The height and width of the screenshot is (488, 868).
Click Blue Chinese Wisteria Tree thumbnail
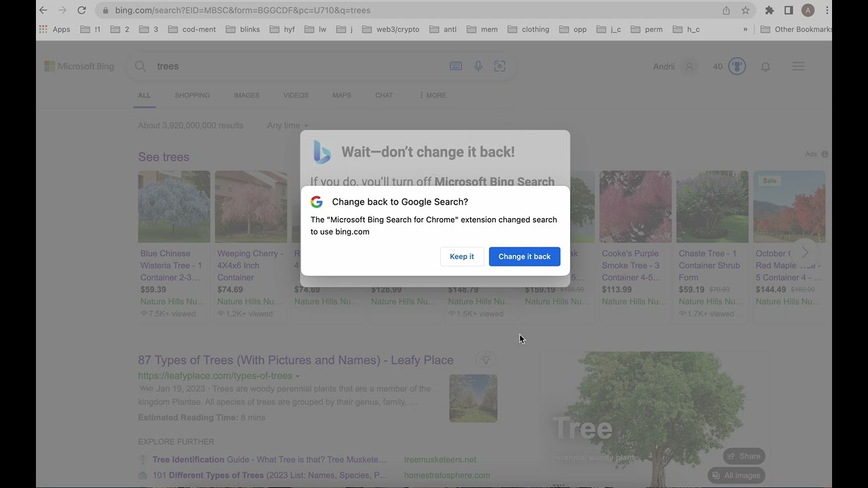tap(174, 207)
